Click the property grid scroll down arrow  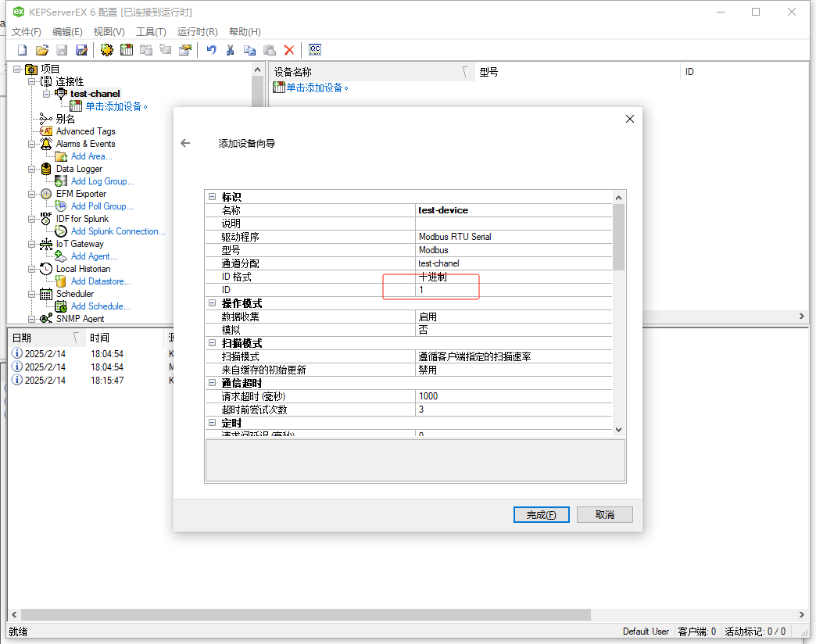[618, 430]
